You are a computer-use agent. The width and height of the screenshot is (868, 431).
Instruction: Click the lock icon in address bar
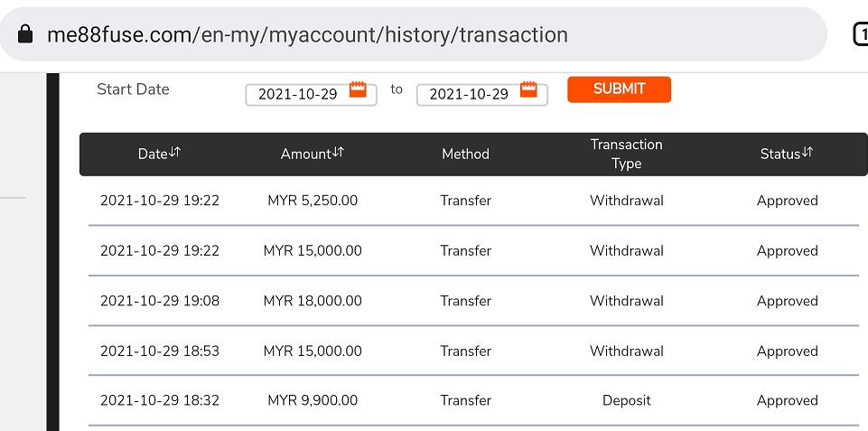coord(24,35)
